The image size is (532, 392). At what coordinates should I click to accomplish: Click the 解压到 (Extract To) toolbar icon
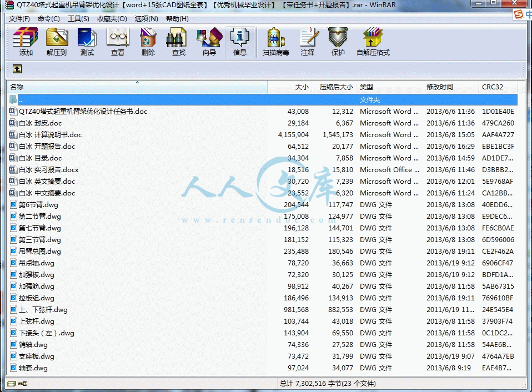tap(57, 42)
